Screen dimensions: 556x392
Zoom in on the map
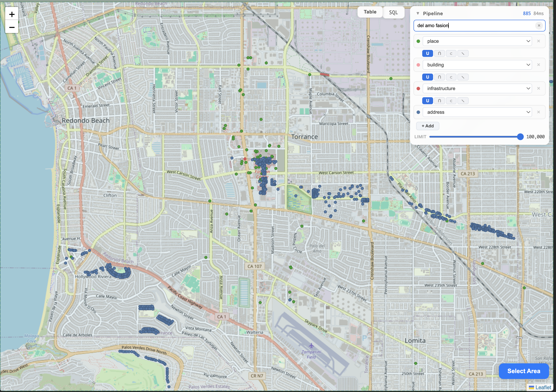click(x=12, y=14)
